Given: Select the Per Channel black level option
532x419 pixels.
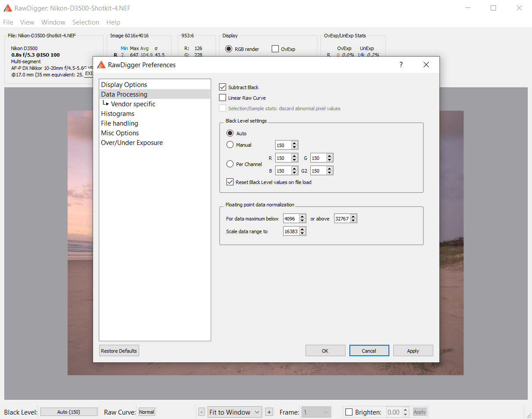Looking at the screenshot, I should (x=230, y=164).
